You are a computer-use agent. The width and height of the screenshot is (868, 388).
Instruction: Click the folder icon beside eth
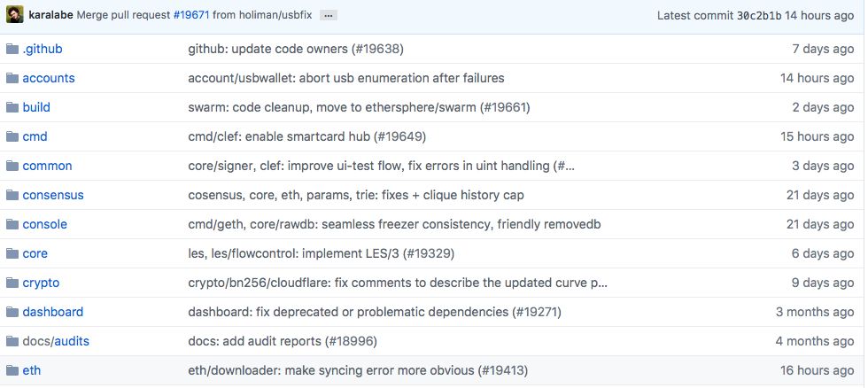click(x=12, y=370)
